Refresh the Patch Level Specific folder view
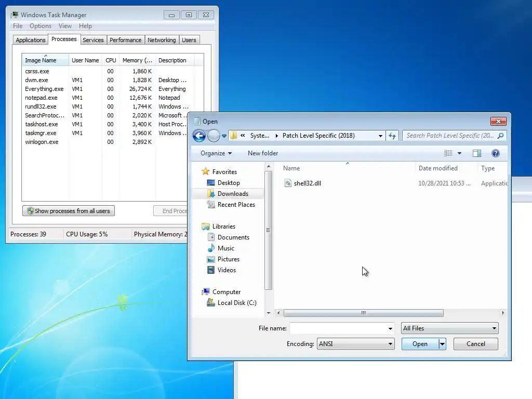This screenshot has height=399, width=532. [x=392, y=136]
